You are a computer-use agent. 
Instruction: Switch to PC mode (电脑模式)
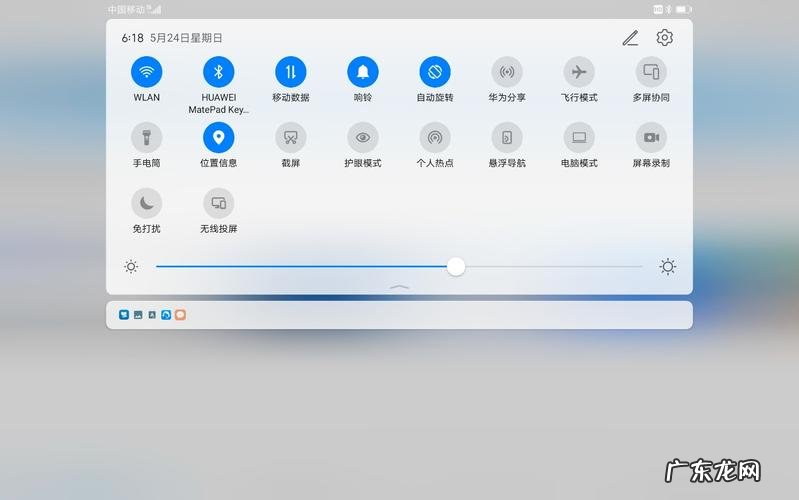579,138
